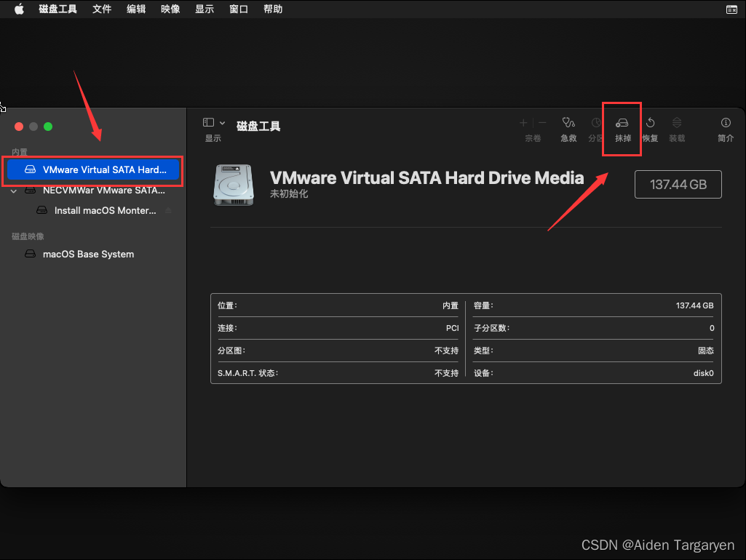Click the 137.44 GB capacity box
The height and width of the screenshot is (560, 746).
click(x=678, y=185)
